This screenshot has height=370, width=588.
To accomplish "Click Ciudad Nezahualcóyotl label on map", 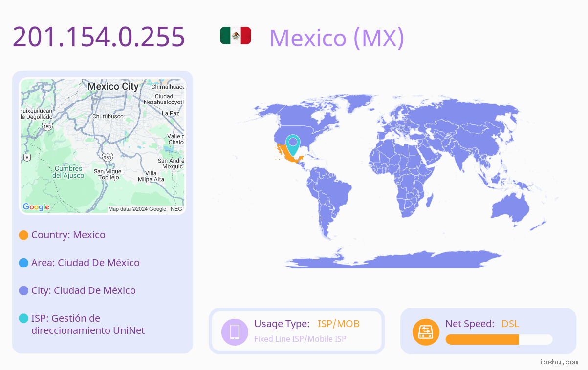I will pos(163,99).
